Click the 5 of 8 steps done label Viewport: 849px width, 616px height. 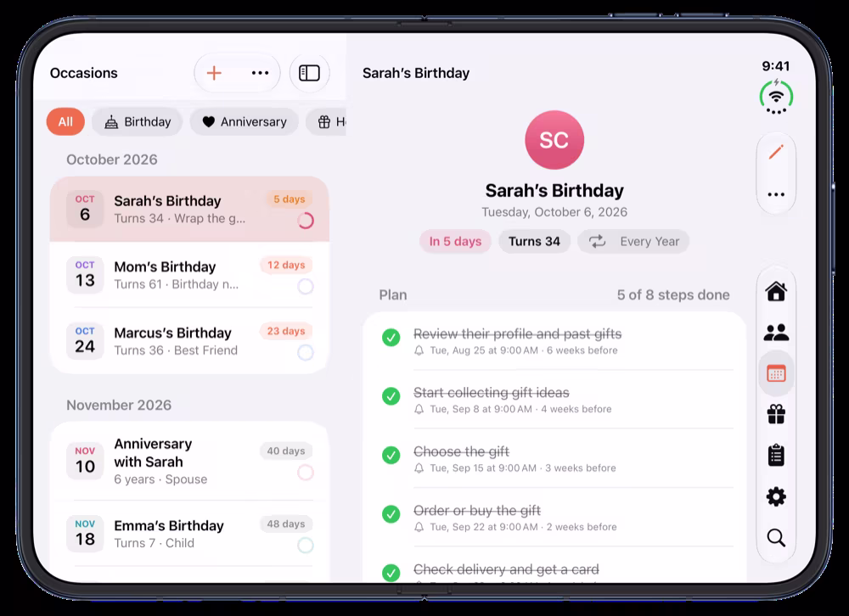(673, 295)
